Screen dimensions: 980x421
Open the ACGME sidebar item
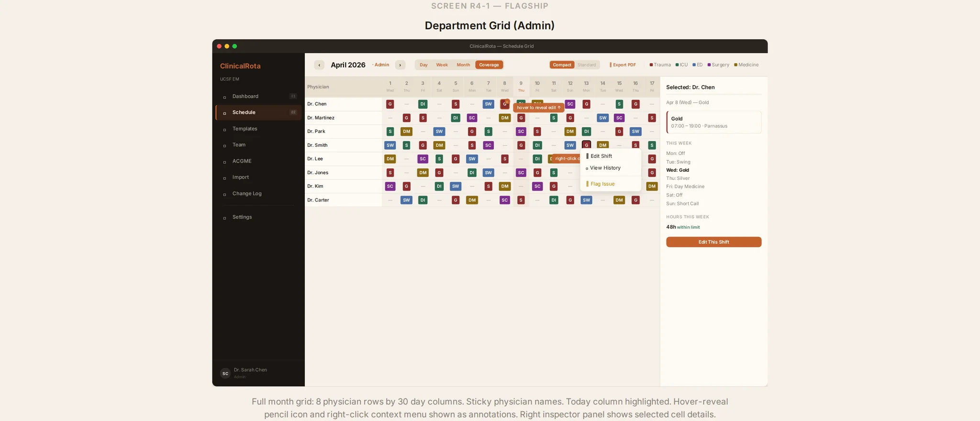click(258, 161)
